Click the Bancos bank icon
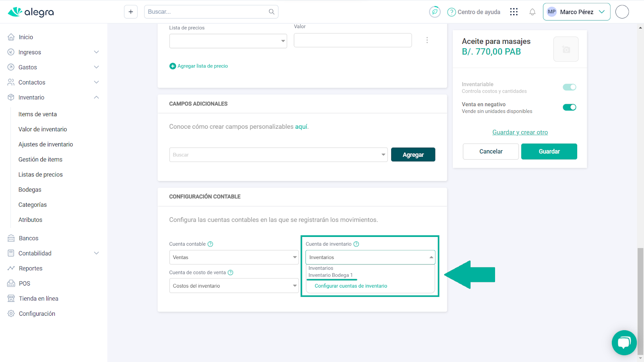Screen dimensions: 644x362 pyautogui.click(x=11, y=238)
